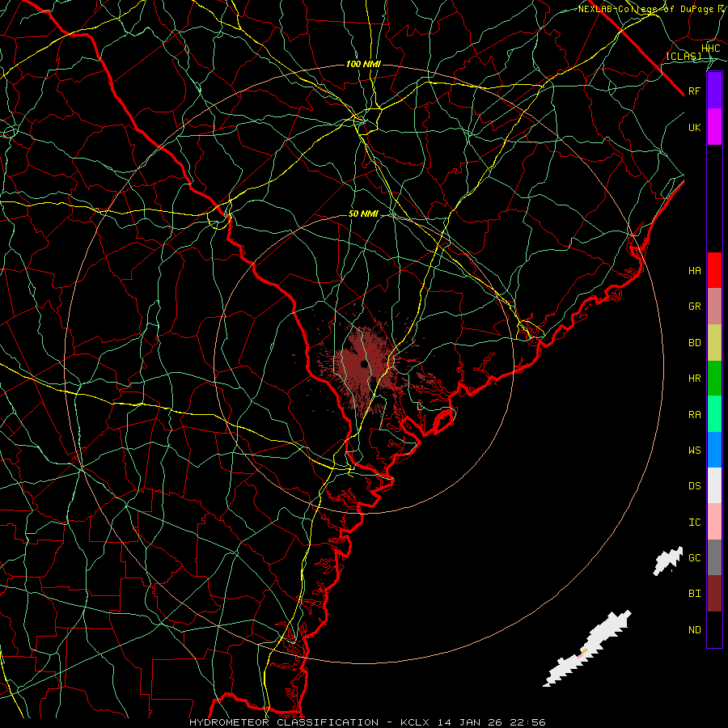Click the "[CLAS]" units label
Viewport: 728px width, 728px height.
click(x=684, y=56)
